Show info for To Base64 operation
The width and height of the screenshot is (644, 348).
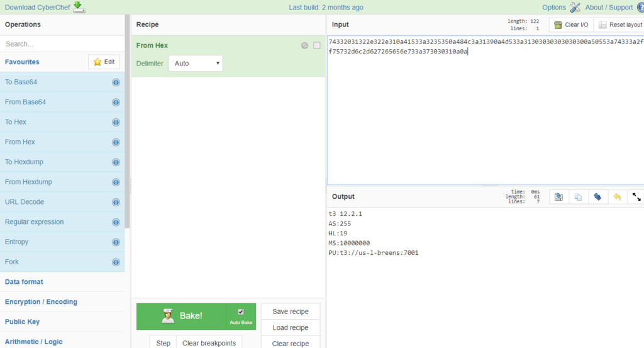click(x=116, y=82)
